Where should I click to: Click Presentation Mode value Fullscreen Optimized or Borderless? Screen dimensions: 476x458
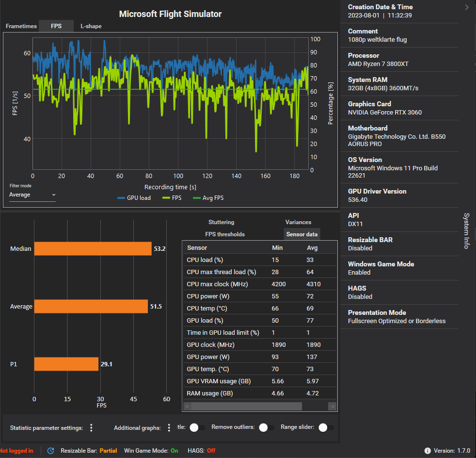click(397, 321)
